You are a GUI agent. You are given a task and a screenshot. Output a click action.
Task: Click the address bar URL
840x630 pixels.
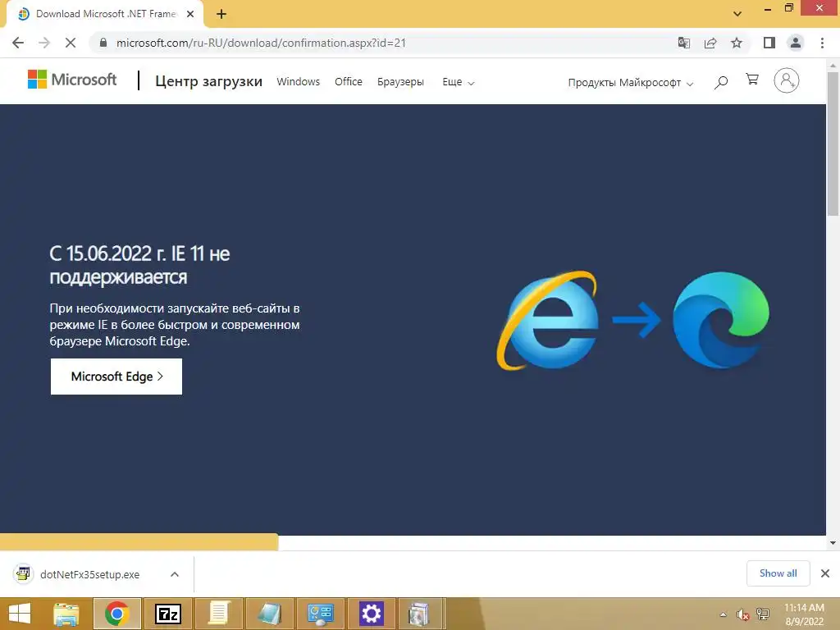tap(261, 43)
